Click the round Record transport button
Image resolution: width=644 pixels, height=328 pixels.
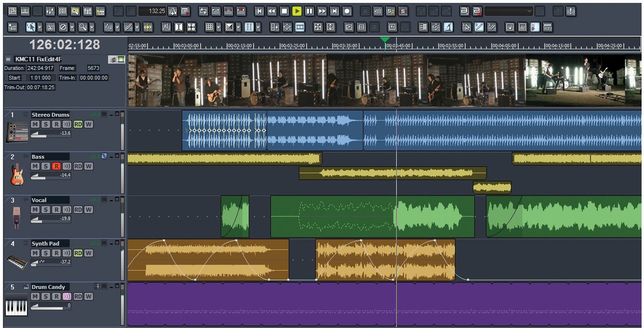pos(347,11)
